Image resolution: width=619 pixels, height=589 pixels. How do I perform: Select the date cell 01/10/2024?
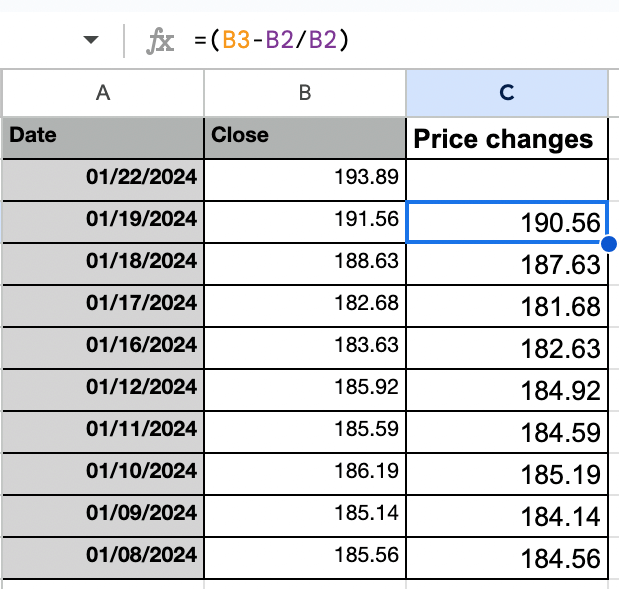[x=103, y=474]
